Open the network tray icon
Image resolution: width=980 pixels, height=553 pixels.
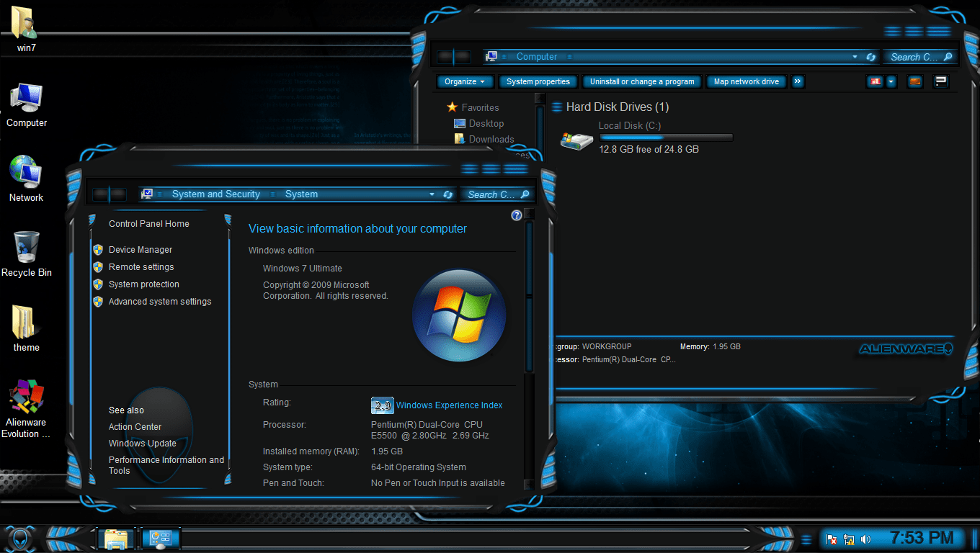click(x=849, y=539)
